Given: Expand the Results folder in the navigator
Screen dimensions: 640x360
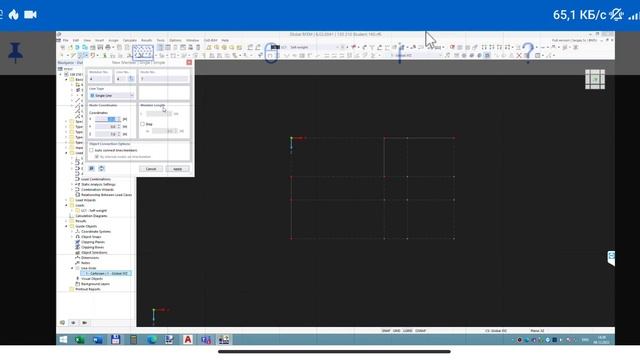Looking at the screenshot, I should [x=67, y=221].
